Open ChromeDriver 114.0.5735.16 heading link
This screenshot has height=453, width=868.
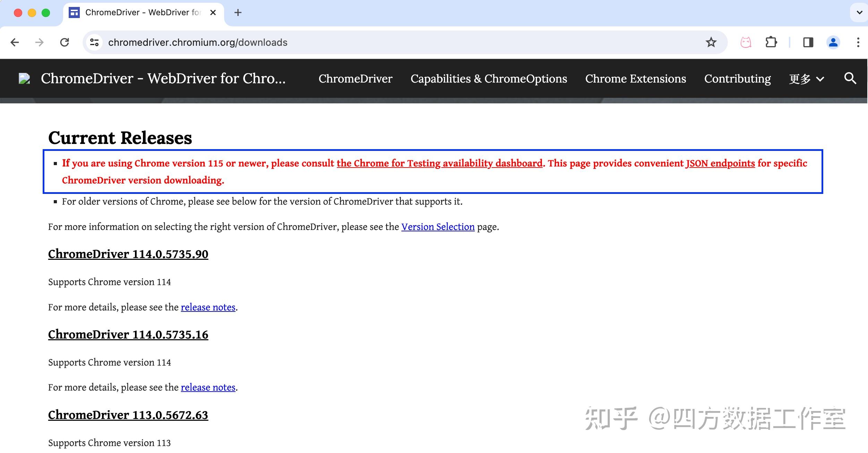pyautogui.click(x=128, y=334)
